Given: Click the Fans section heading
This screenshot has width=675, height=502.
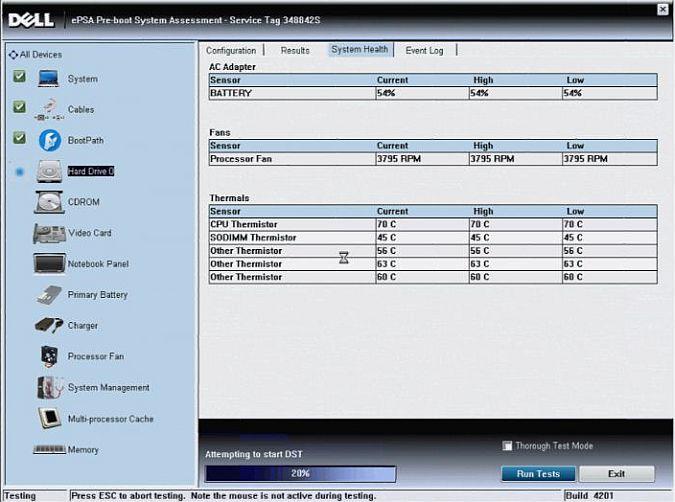Looking at the screenshot, I should (x=220, y=133).
